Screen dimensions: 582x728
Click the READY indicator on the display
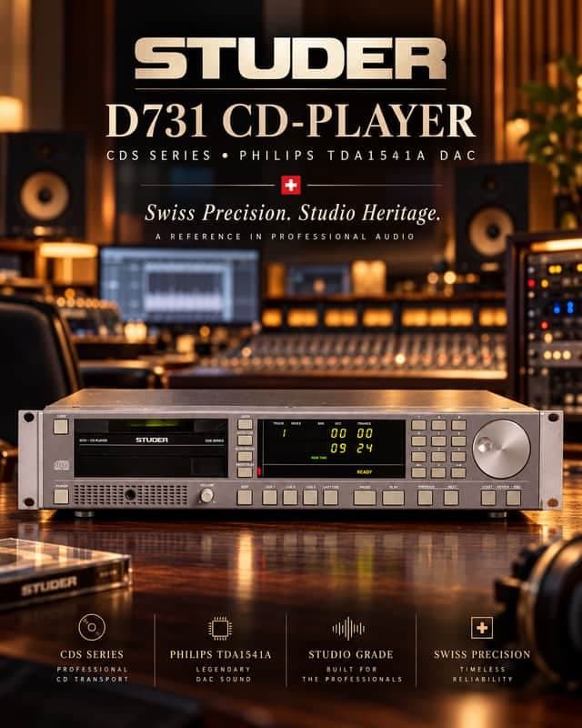tap(365, 471)
